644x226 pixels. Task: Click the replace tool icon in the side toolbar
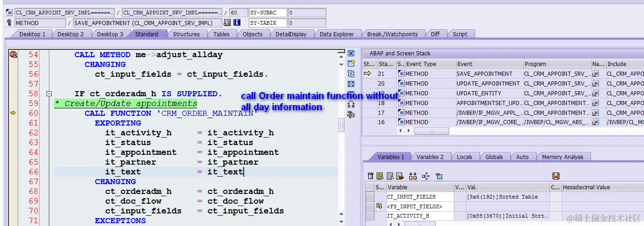(351, 73)
